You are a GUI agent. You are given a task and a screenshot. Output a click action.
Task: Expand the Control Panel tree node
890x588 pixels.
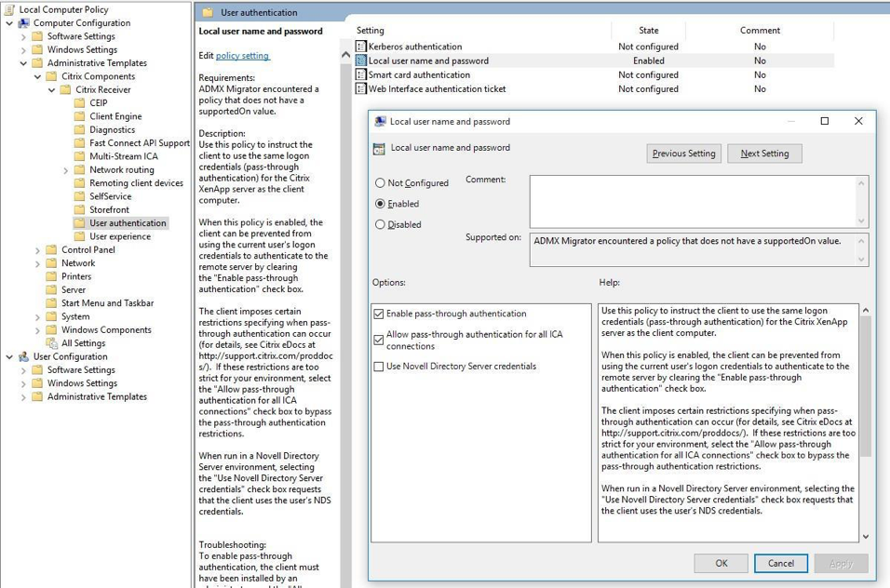click(38, 250)
